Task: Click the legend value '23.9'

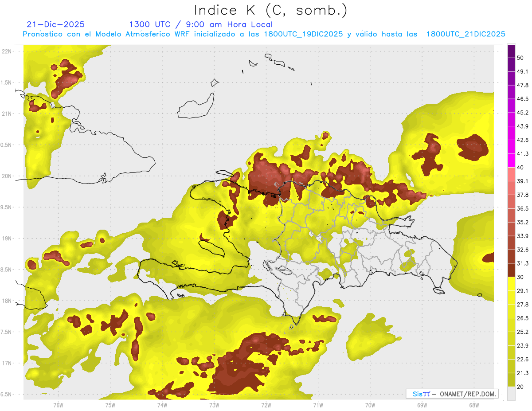Action: tap(523, 345)
